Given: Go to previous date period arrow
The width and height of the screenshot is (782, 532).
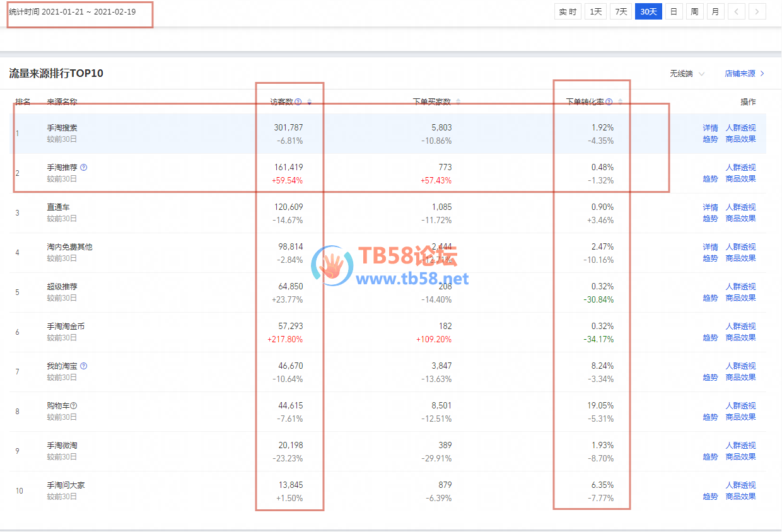Looking at the screenshot, I should click(737, 11).
